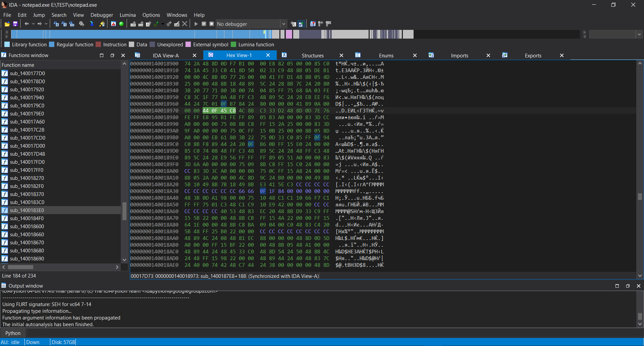The width and height of the screenshot is (644, 346).
Task: Click the Function name column header
Action: click(60, 65)
